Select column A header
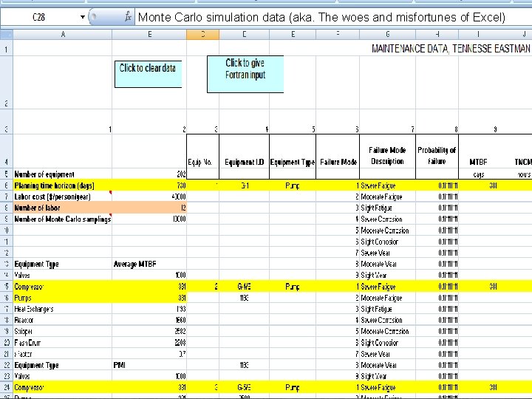The width and height of the screenshot is (532, 399). click(63, 34)
